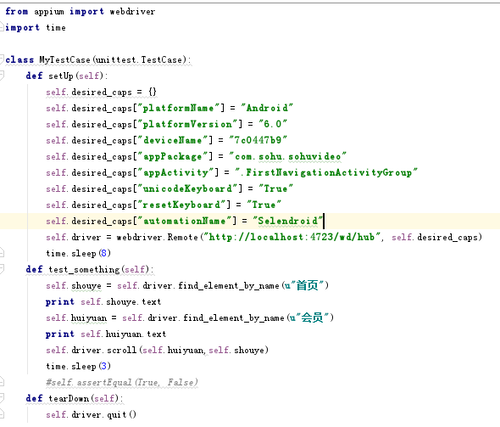Click "print self.huiyuan.text" line
Image resolution: width=500 pixels, height=427 pixels.
point(106,334)
